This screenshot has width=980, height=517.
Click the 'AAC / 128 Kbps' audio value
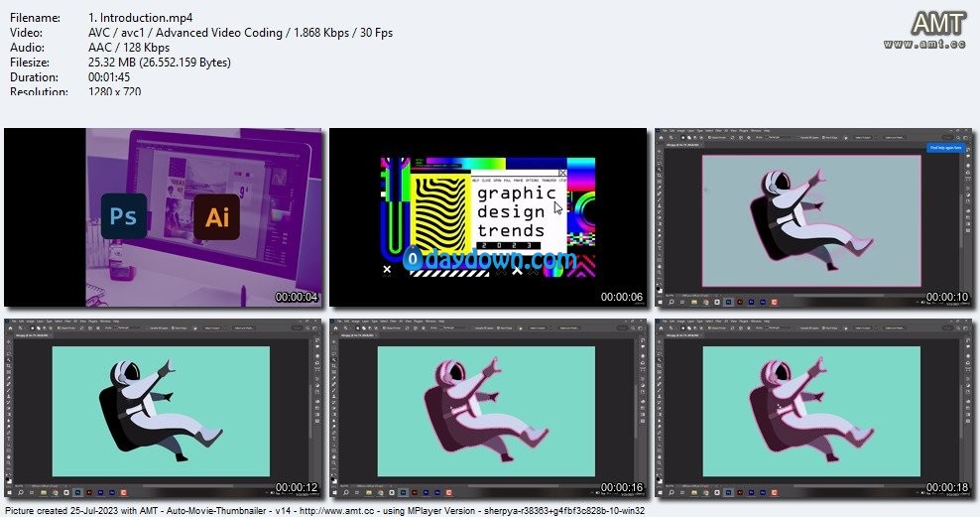[129, 48]
